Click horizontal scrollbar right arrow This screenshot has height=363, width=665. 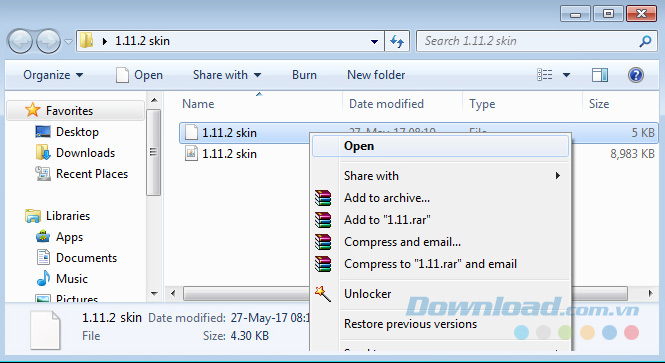click(x=651, y=293)
